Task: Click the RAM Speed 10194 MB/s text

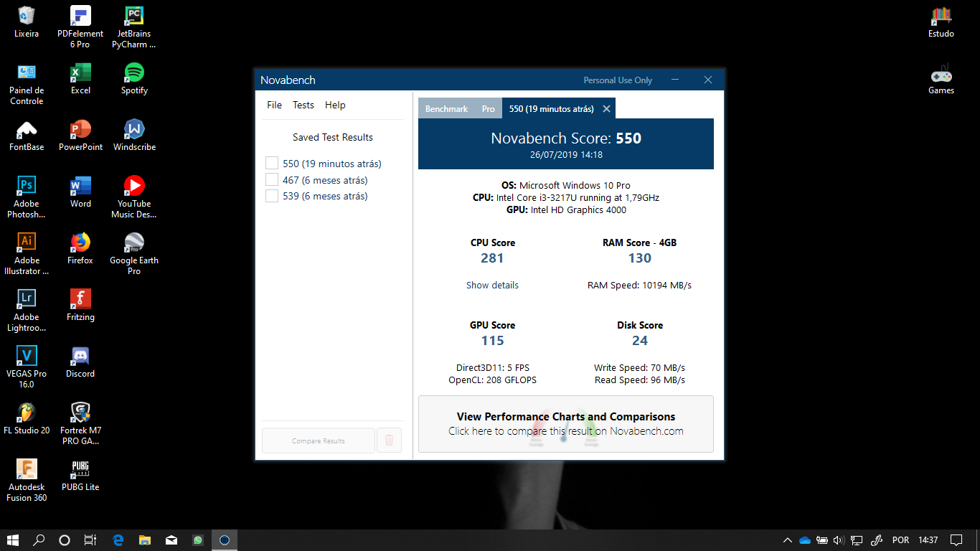Action: click(x=640, y=285)
